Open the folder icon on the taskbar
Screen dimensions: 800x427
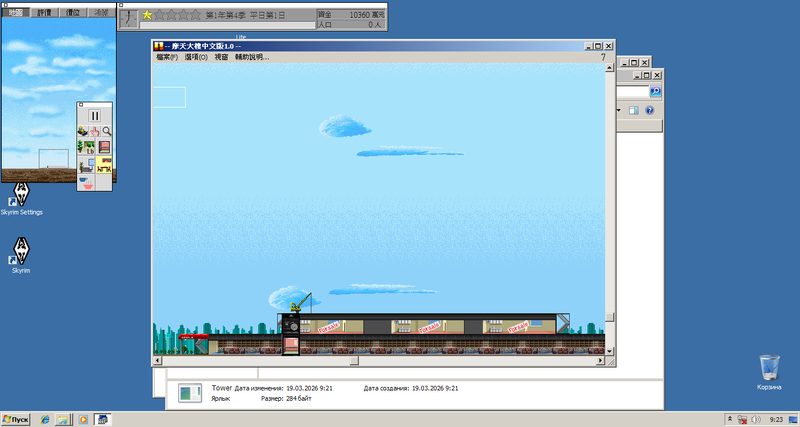tap(63, 419)
